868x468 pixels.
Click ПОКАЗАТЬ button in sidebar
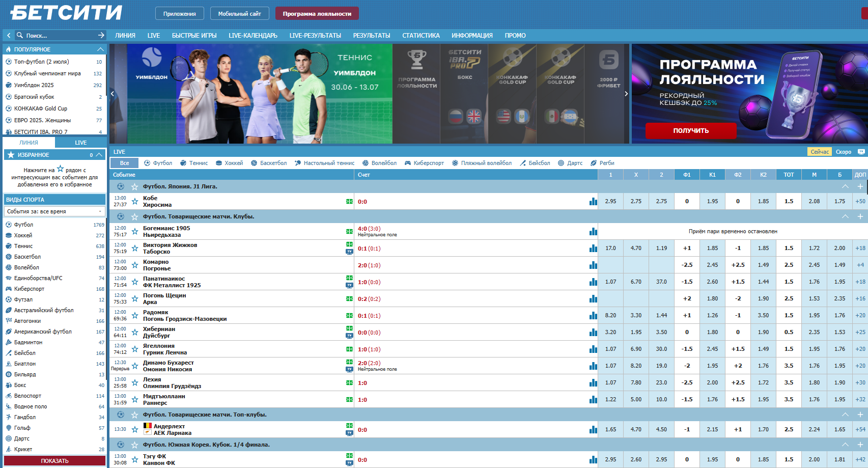(x=54, y=461)
